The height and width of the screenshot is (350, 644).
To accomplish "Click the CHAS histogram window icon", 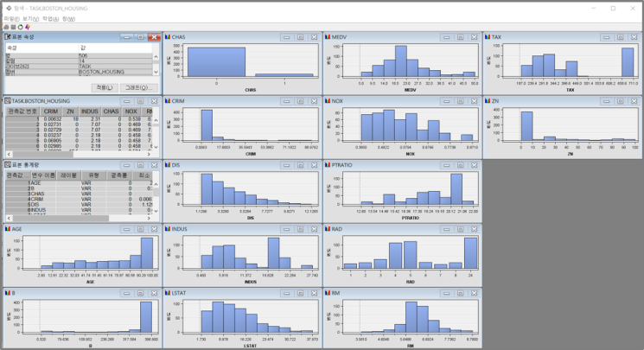I will [168, 37].
